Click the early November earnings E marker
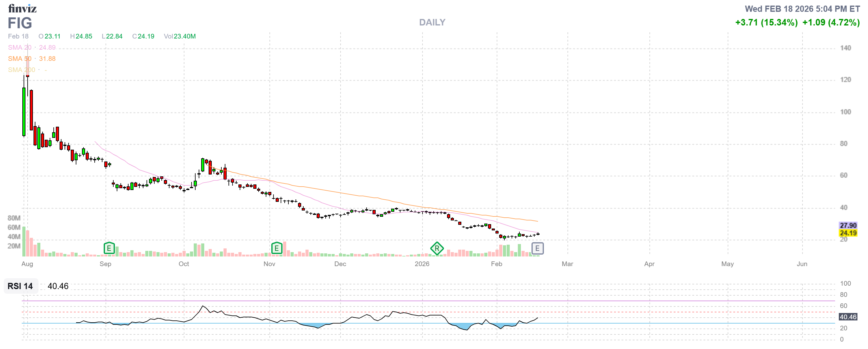Viewport: 868px width, 349px height. (x=276, y=249)
